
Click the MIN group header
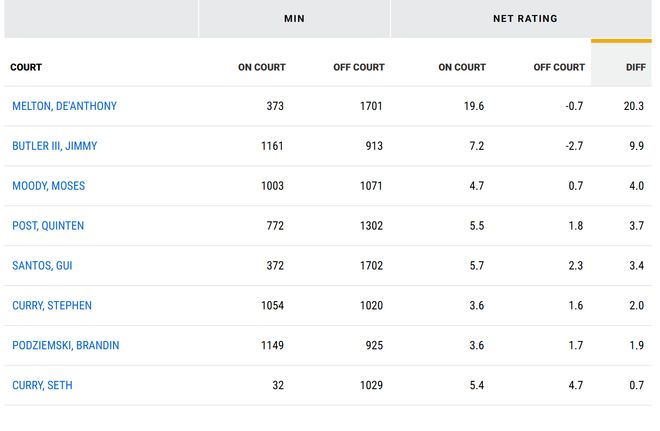point(294,18)
